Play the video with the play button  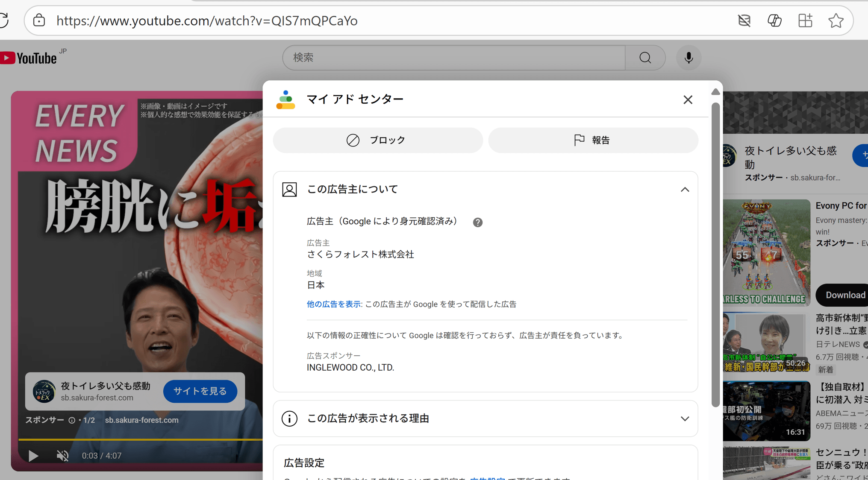(x=33, y=456)
